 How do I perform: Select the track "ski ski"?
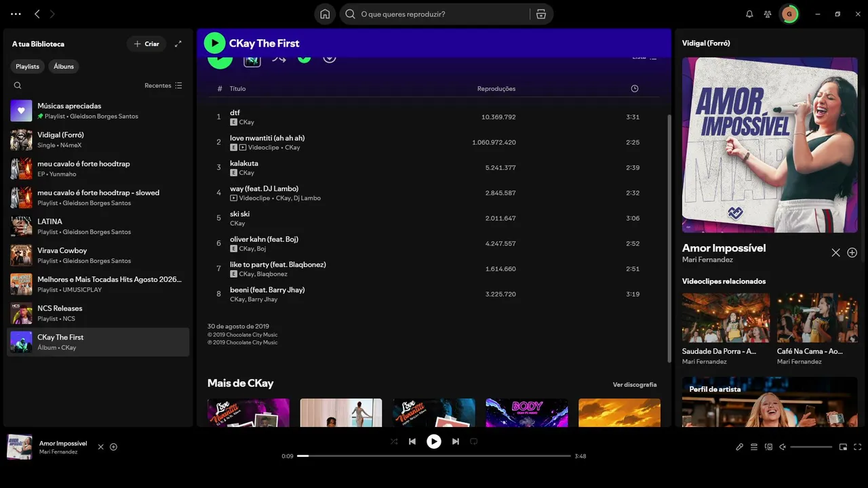click(x=433, y=218)
